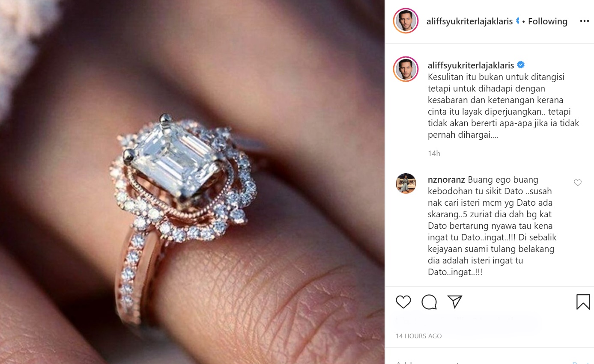594x364 pixels.
Task: Click the add comment input field
Action: click(x=480, y=362)
